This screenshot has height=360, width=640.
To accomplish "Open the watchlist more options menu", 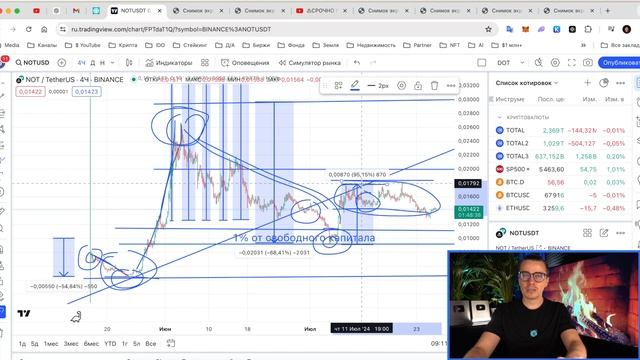I will click(x=620, y=83).
